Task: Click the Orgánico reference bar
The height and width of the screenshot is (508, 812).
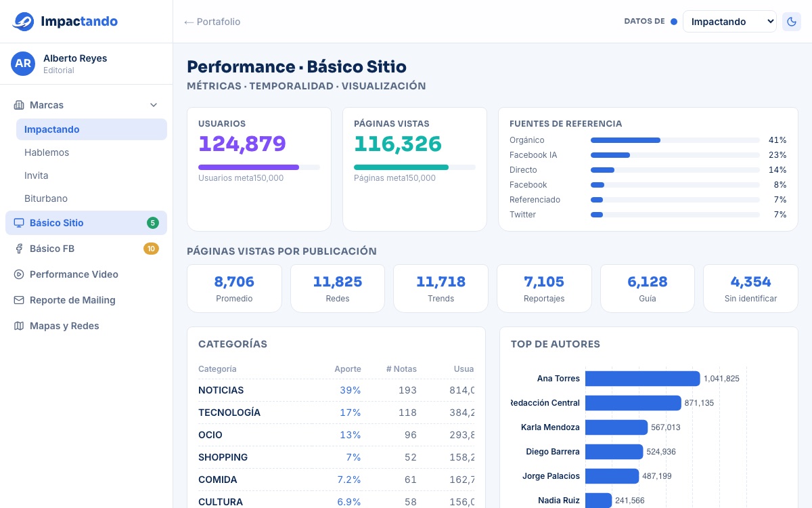Action: (625, 140)
